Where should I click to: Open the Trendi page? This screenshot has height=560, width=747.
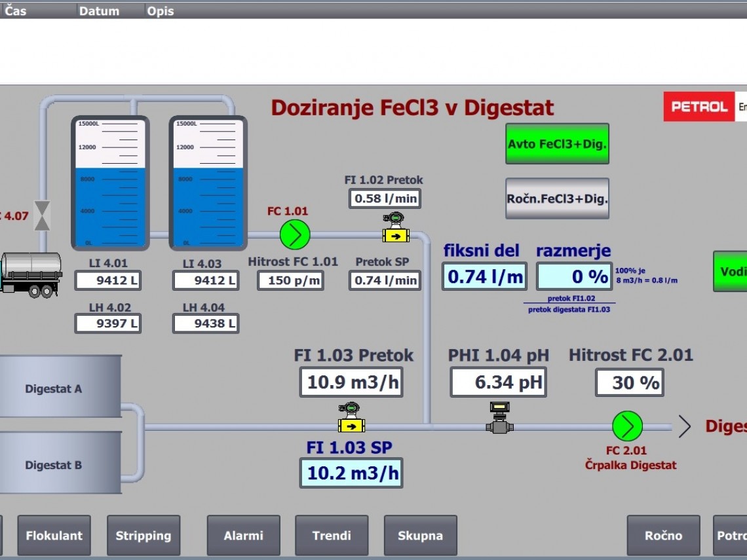click(332, 535)
